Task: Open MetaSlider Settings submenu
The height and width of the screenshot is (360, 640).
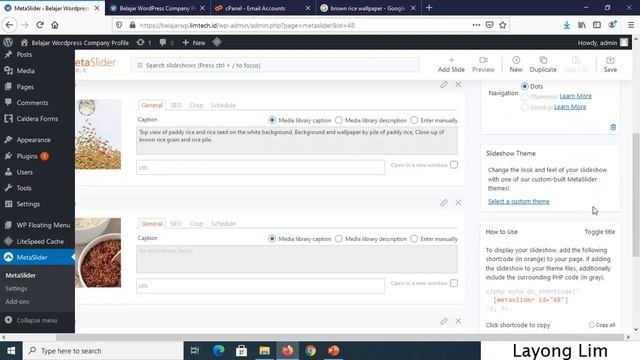Action: (x=16, y=289)
